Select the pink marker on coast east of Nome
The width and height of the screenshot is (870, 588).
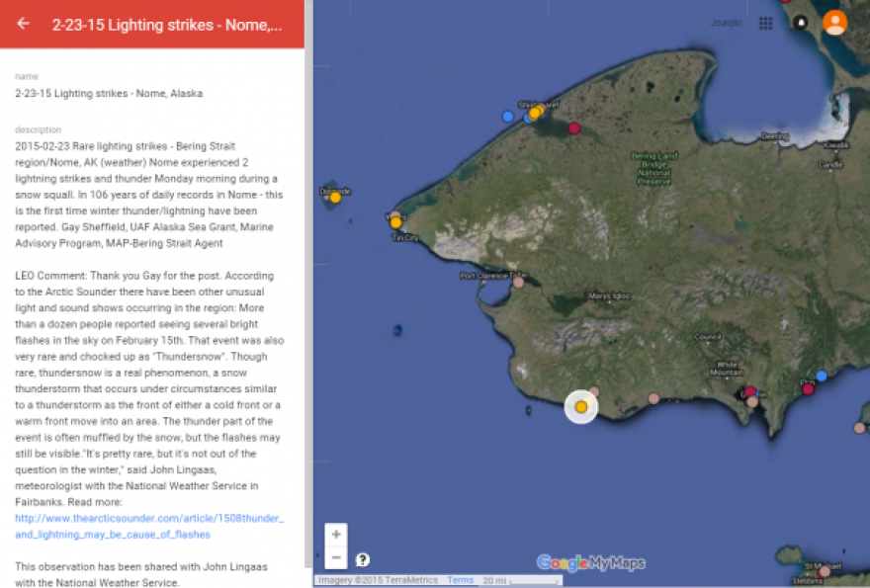653,398
